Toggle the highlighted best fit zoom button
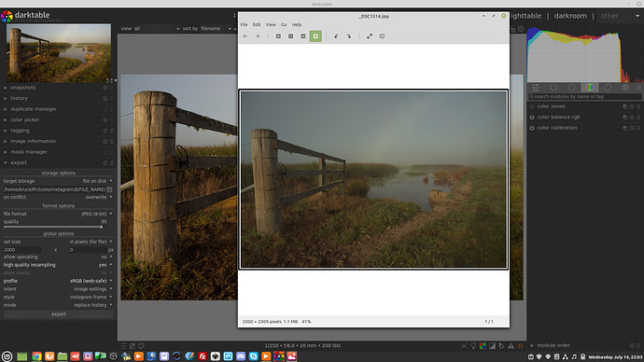This screenshot has width=644, height=362. (315, 36)
